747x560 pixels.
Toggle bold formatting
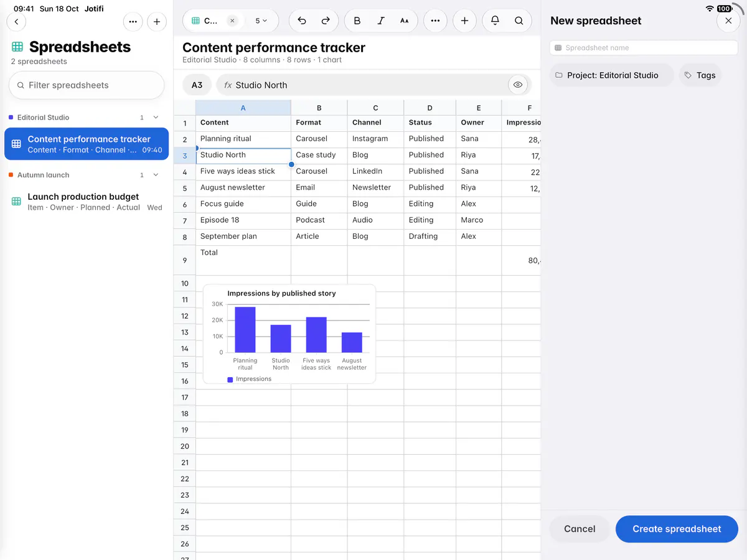[357, 21]
